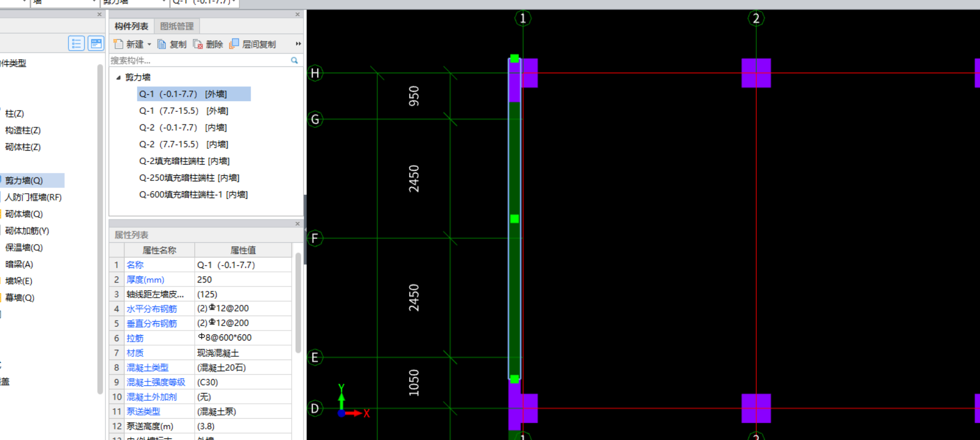Screen dimensions: 980x440
Task: Select Q-250填充暗柱端柱 [内墙] component
Action: pyautogui.click(x=189, y=178)
